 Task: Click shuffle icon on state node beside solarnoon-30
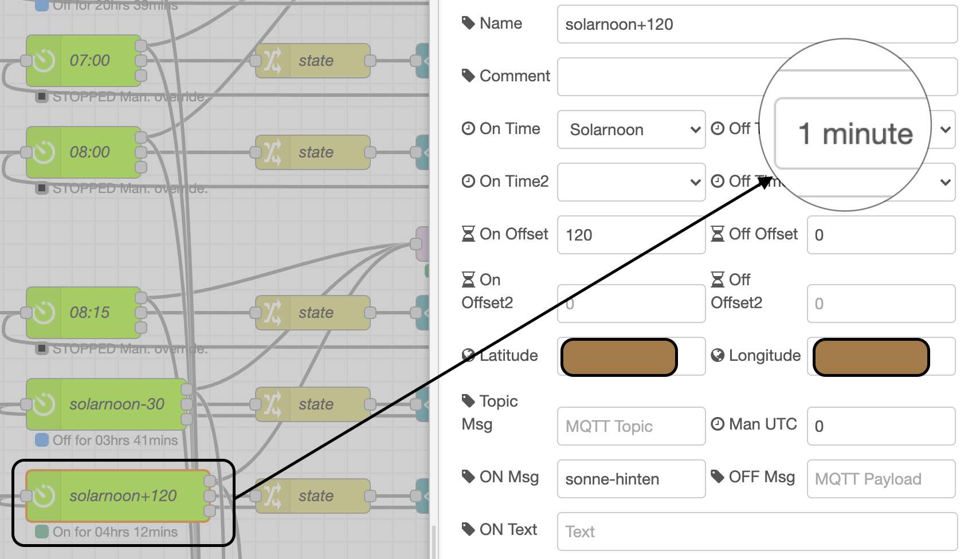tap(272, 404)
